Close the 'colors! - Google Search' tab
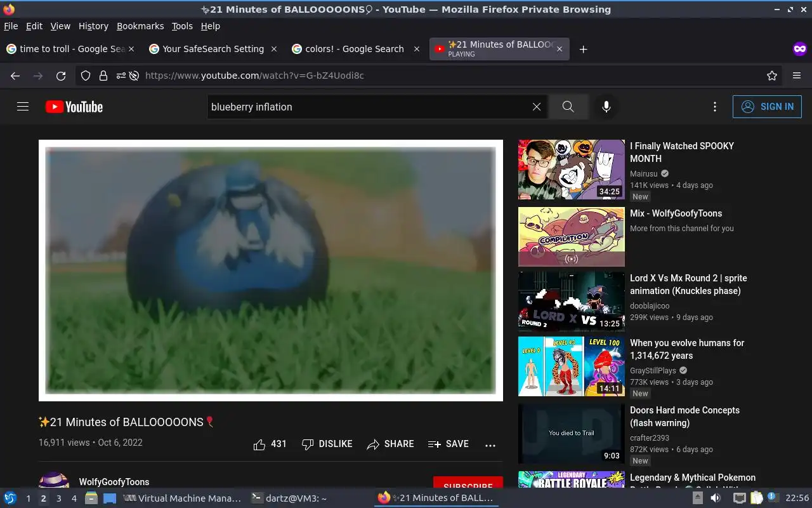This screenshot has width=812, height=508. [x=417, y=49]
